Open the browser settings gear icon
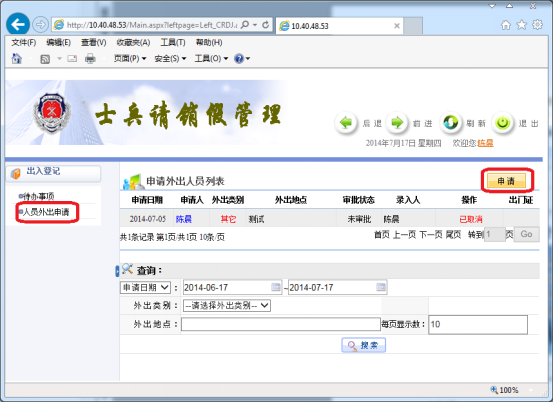 tap(537, 25)
